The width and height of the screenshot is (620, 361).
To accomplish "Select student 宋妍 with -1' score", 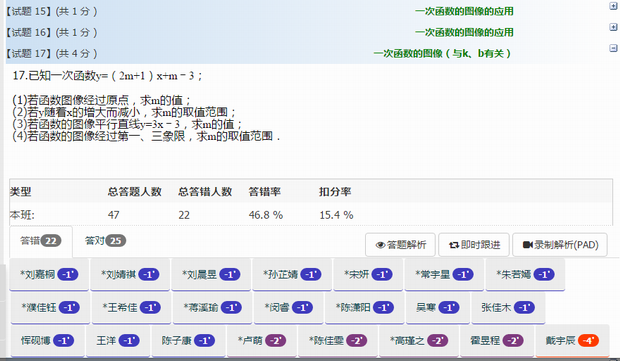I will pos(368,274).
